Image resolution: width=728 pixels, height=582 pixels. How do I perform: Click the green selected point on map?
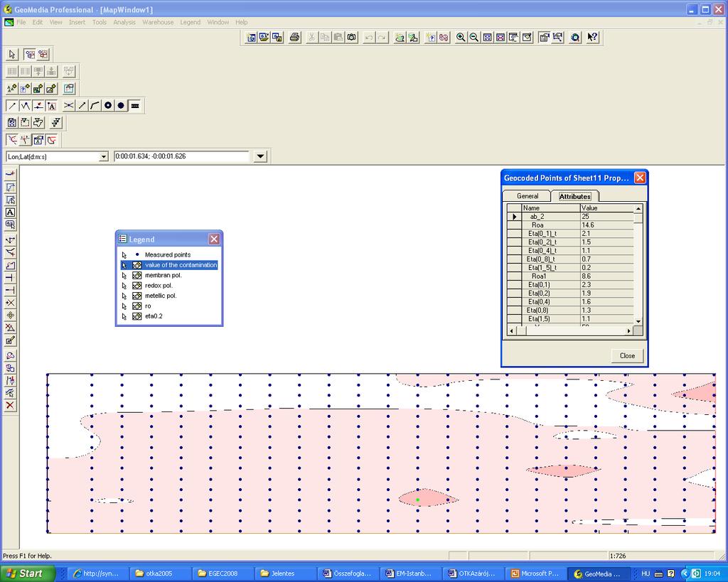coord(418,500)
